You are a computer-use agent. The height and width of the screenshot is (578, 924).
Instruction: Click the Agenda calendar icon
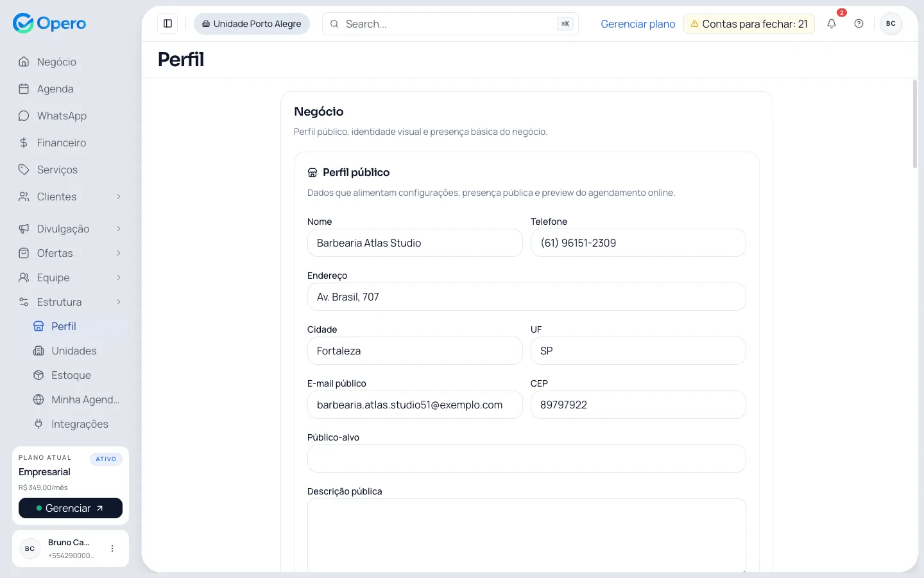click(24, 89)
